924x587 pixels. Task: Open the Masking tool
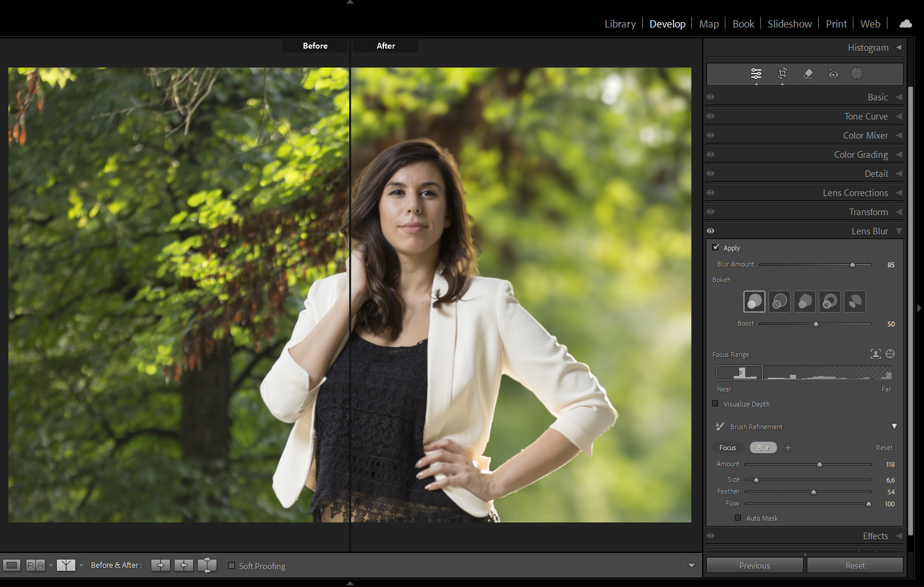tap(856, 74)
